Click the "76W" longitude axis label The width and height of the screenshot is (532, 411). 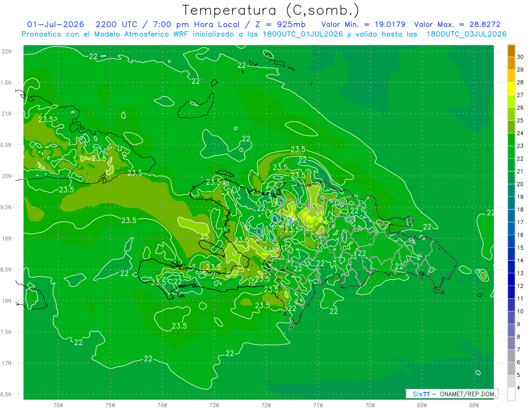[x=58, y=405]
